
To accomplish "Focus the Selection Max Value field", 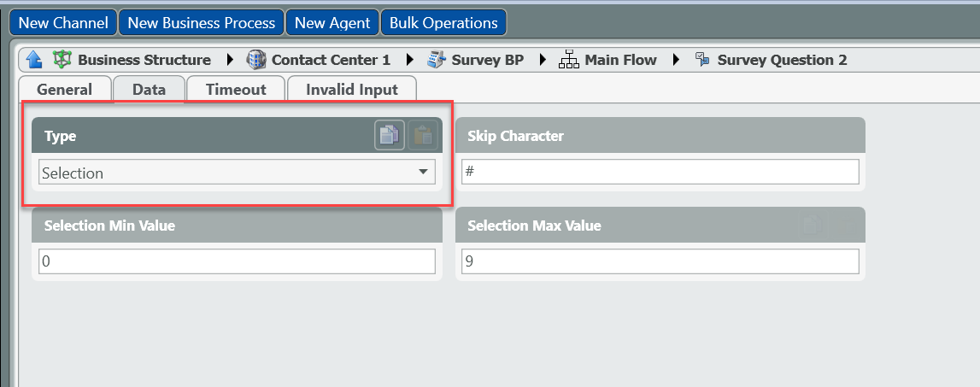I will tap(660, 261).
